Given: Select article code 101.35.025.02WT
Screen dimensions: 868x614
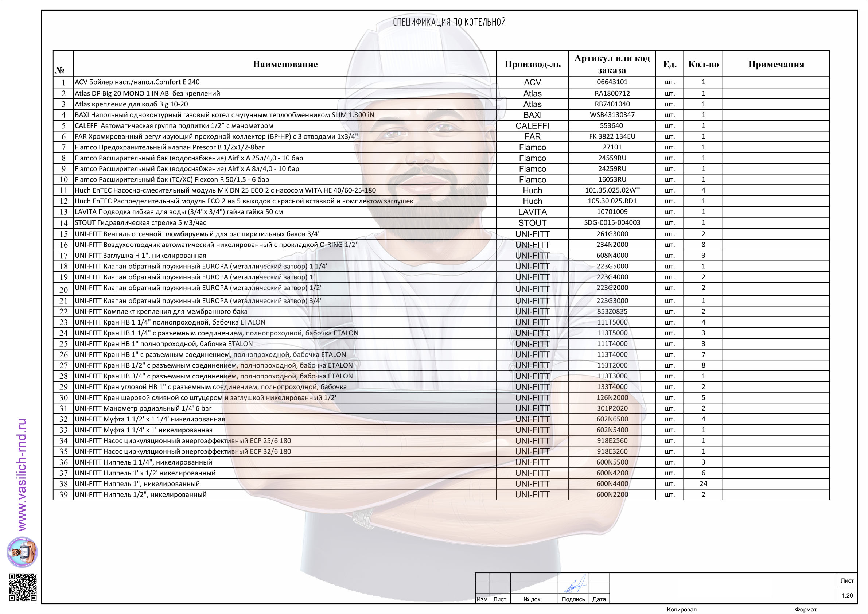Looking at the screenshot, I should [x=612, y=191].
